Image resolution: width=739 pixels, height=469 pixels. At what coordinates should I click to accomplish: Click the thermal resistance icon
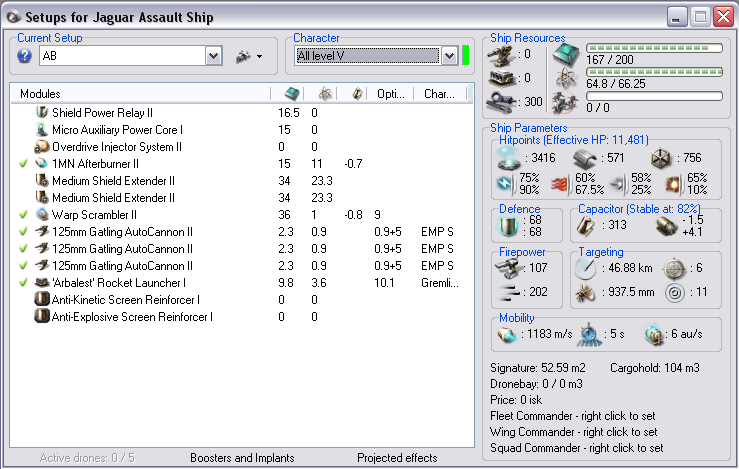pos(560,184)
